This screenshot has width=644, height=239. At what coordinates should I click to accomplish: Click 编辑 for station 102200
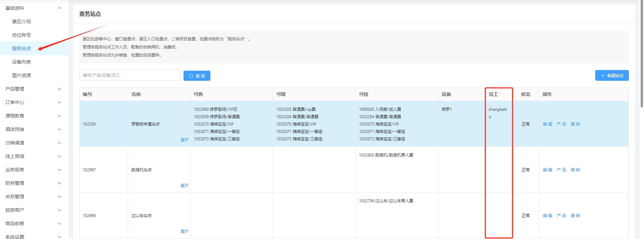[x=547, y=124]
